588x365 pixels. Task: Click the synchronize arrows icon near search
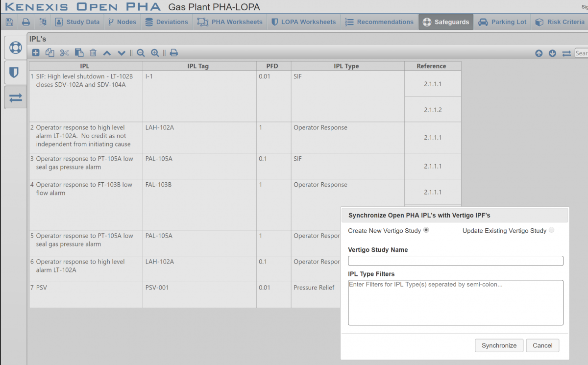[566, 53]
